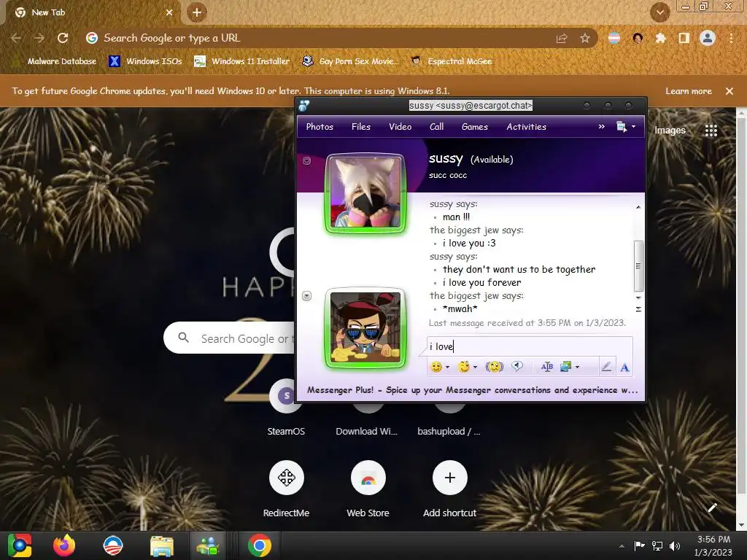Open Google apps grid icon

[x=711, y=131]
